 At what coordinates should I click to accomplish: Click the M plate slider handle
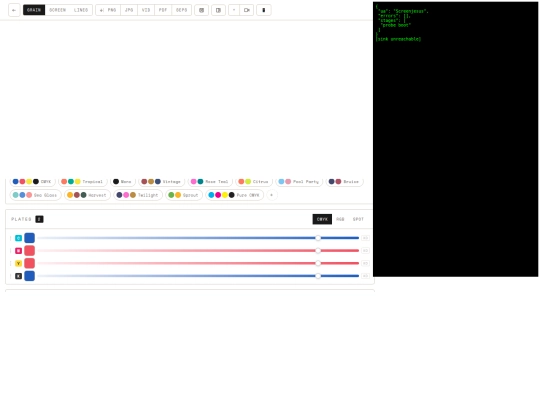click(318, 251)
